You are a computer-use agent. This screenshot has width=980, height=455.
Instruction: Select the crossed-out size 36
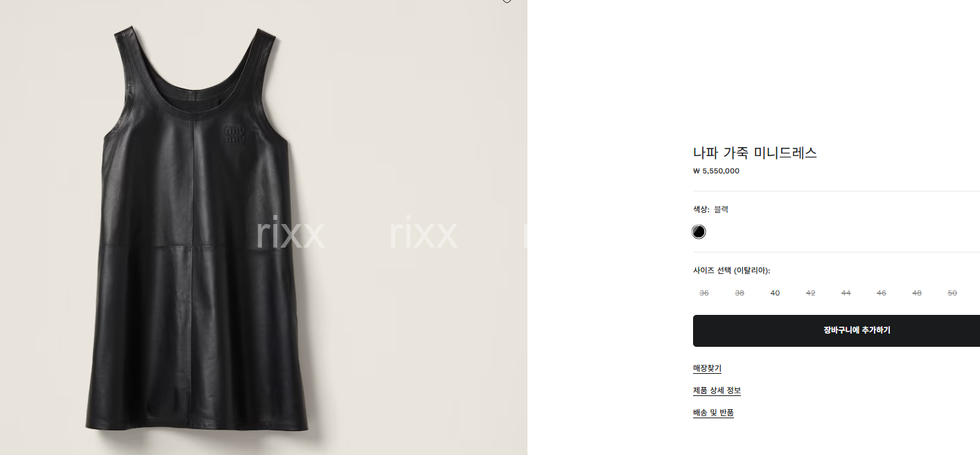[x=704, y=293]
